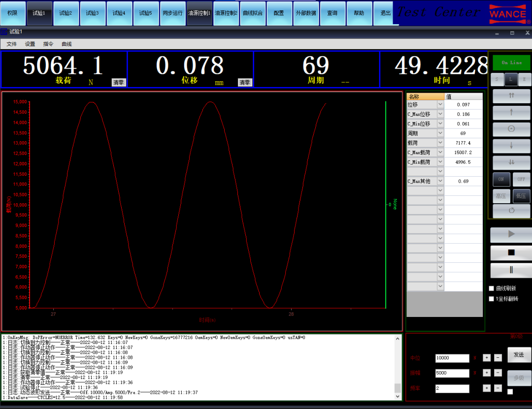Screen dimensions: 532x409
Task: Expand the C_Max载荷 row dropdown
Action: pos(440,153)
